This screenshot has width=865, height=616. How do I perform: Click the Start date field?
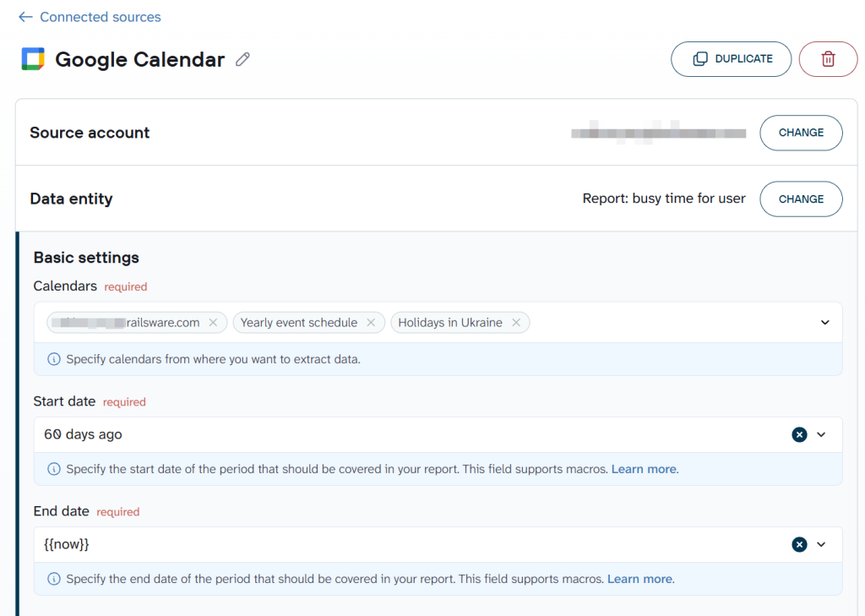(x=438, y=435)
